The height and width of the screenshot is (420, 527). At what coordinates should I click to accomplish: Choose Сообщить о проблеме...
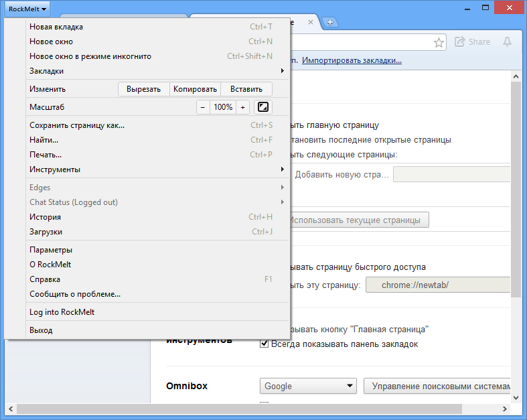[157, 294]
